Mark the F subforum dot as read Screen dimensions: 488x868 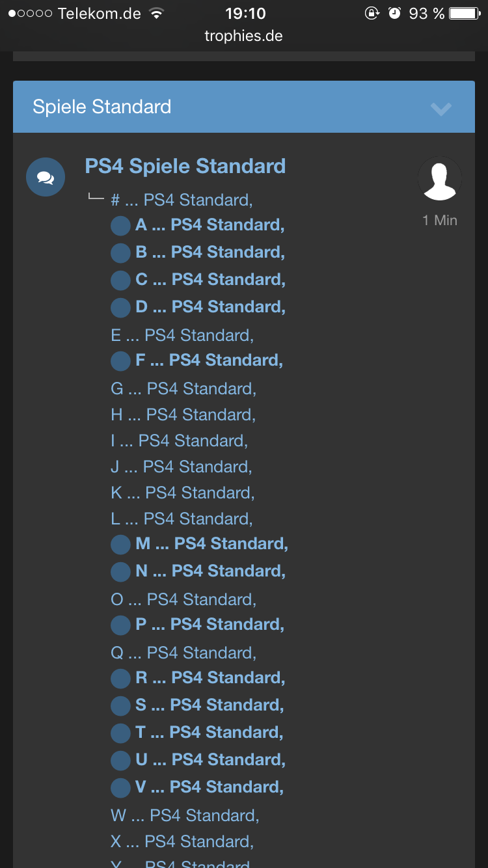pyautogui.click(x=120, y=361)
